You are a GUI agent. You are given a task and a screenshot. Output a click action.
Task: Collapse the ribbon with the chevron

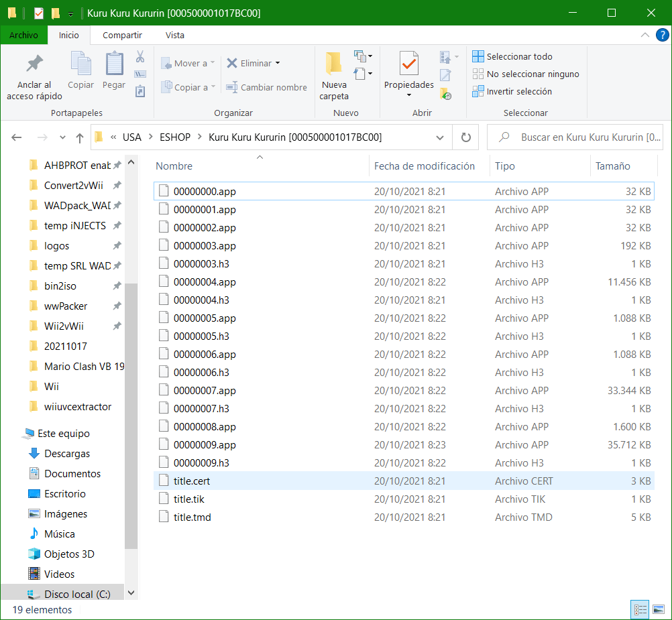coord(645,35)
